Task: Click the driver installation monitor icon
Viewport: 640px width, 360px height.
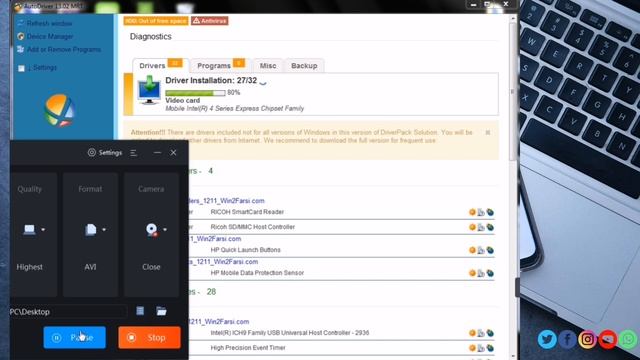Action: point(149,91)
